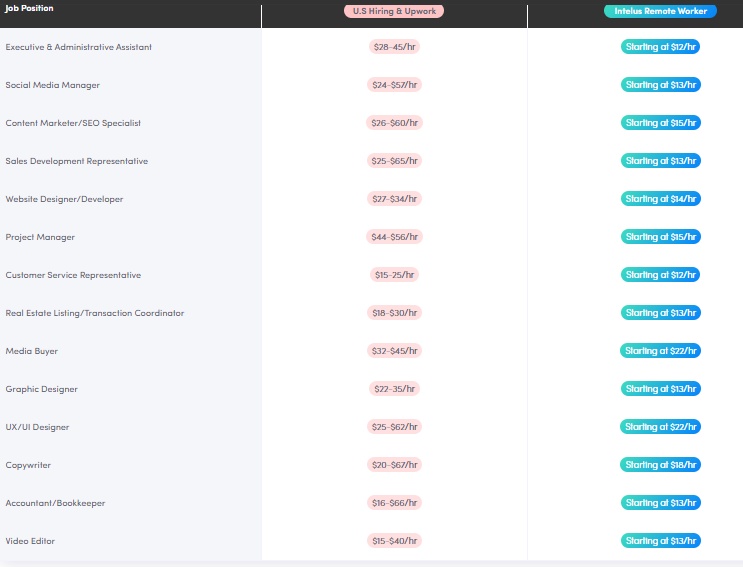
Task: Select the Social Media Manager row label
Action: coord(53,85)
